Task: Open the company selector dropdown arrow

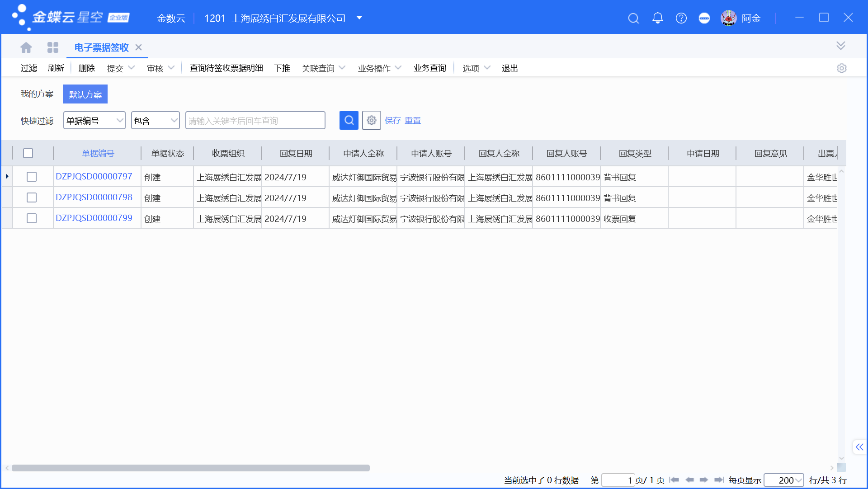Action: tap(359, 18)
